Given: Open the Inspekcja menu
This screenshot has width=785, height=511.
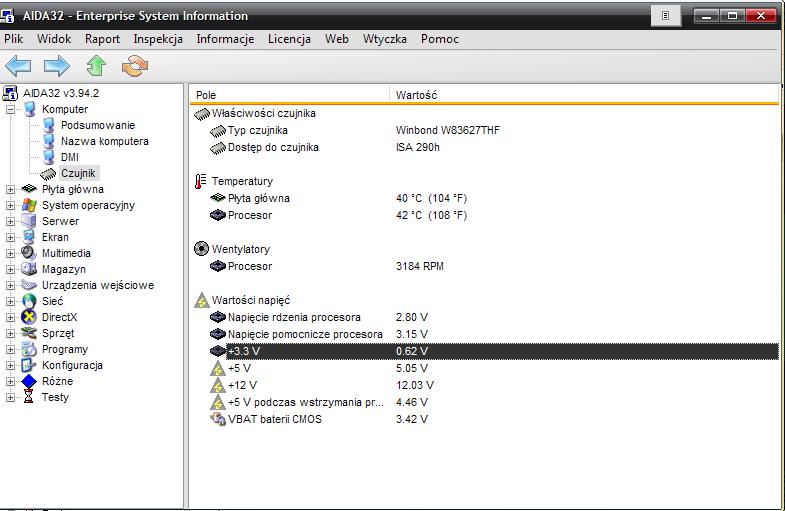Looking at the screenshot, I should [x=158, y=39].
